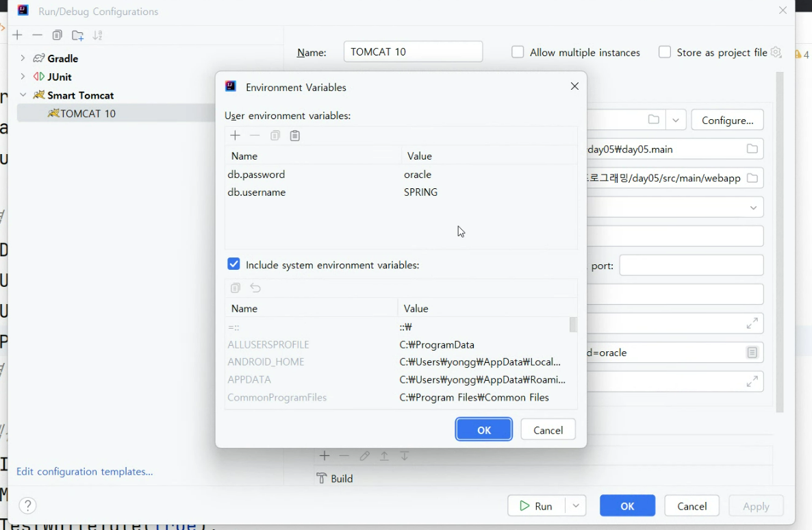Enable Allow multiple instances checkbox
The width and height of the screenshot is (812, 530).
518,52
